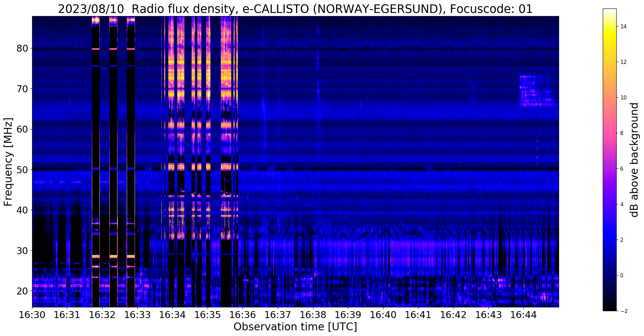
Task: Click the 16:33 time tick label
Action: coord(137,315)
